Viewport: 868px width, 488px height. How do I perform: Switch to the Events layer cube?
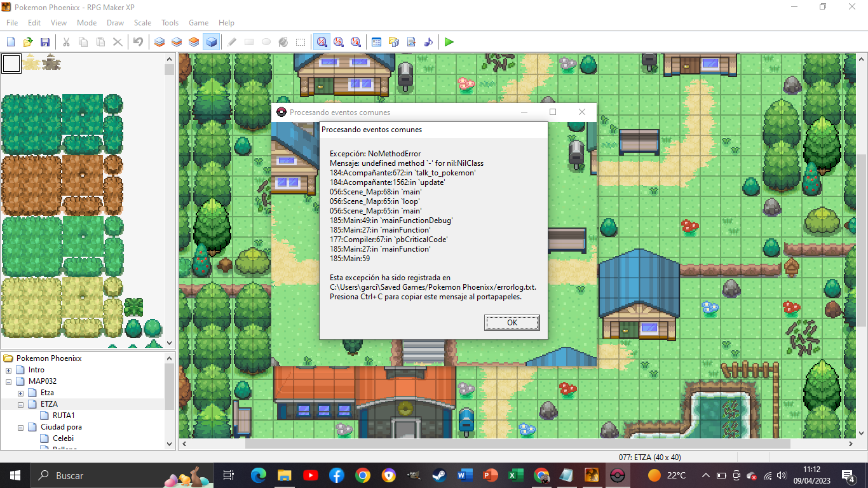[211, 42]
